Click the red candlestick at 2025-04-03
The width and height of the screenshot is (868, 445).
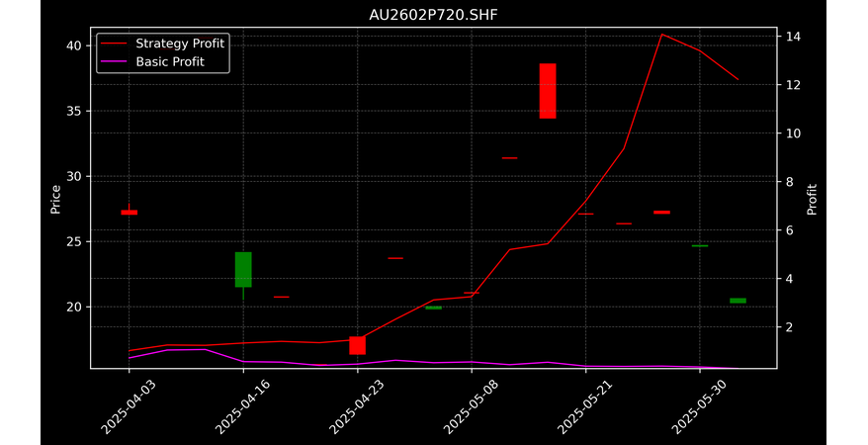[129, 212]
